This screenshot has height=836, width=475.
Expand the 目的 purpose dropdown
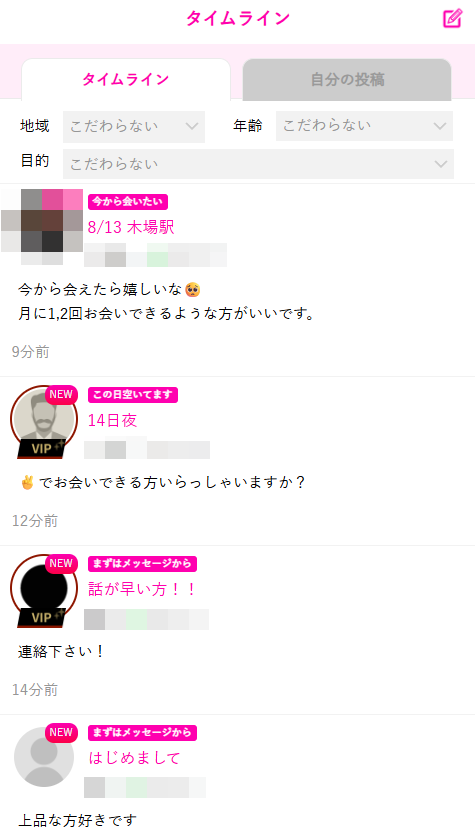click(x=258, y=164)
